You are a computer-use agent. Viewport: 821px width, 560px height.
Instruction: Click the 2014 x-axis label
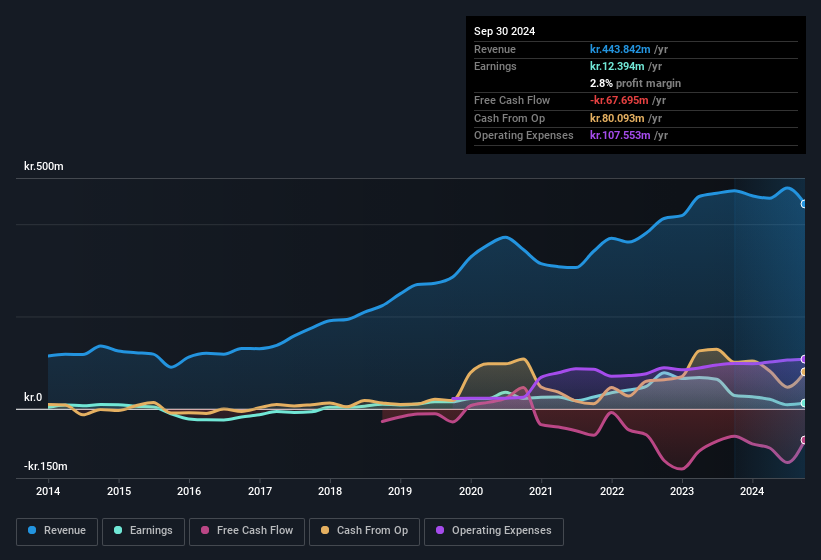pos(48,491)
